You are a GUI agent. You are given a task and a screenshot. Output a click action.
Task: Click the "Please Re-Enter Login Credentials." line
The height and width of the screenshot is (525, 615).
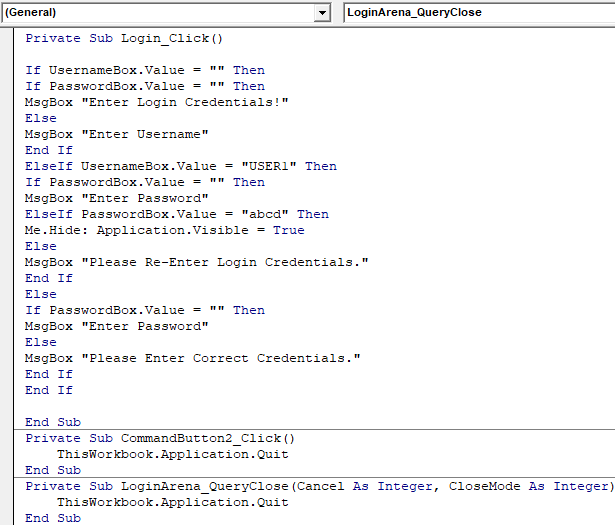point(197,262)
